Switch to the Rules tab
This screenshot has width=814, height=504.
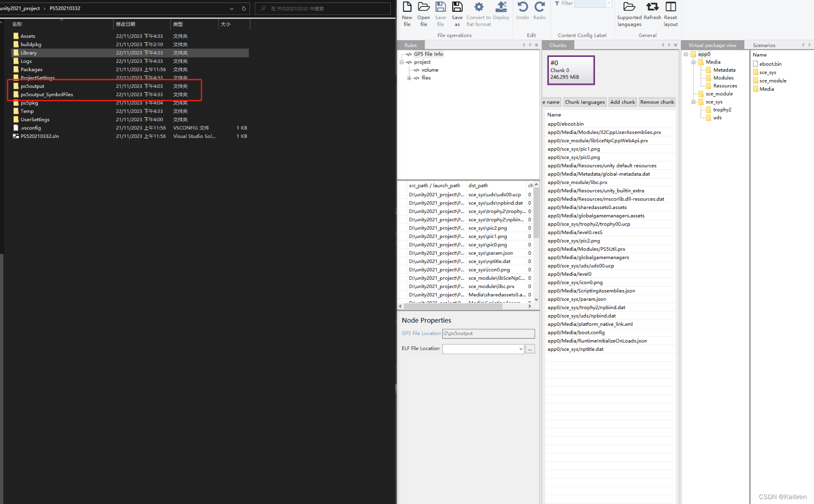point(410,45)
